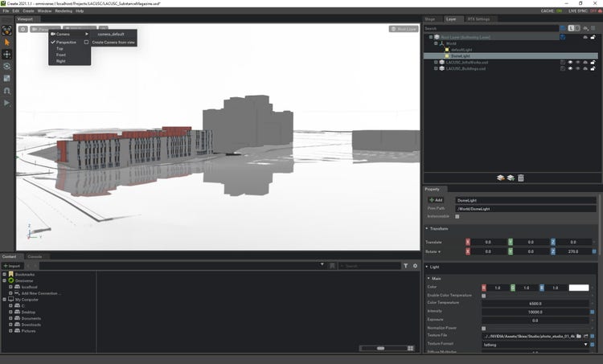Viewport: 603px width, 364px height.
Task: Click the trash delete layer icon
Action: [521, 178]
